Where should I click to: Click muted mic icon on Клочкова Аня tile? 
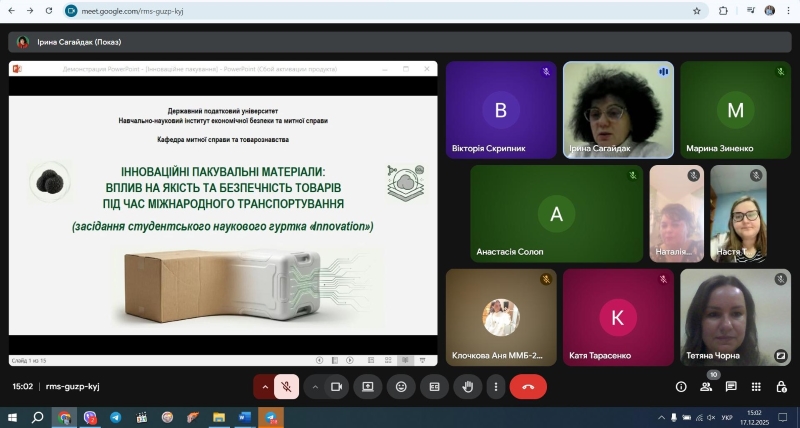coord(546,279)
